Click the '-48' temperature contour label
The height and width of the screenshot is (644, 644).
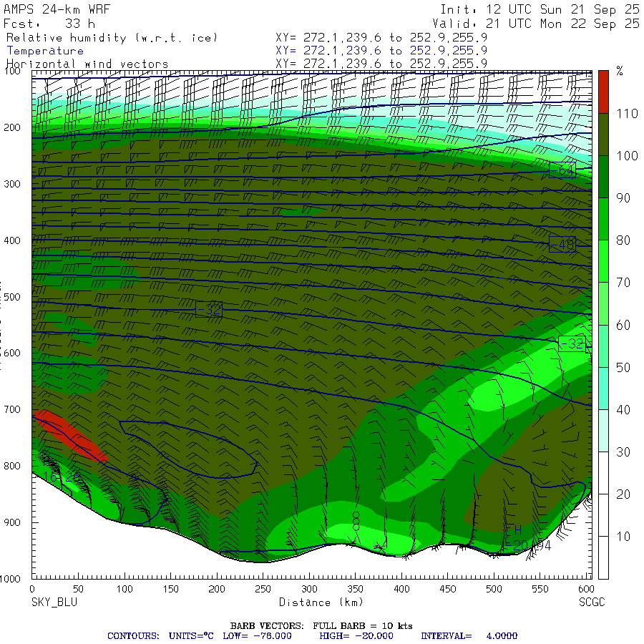(x=562, y=245)
